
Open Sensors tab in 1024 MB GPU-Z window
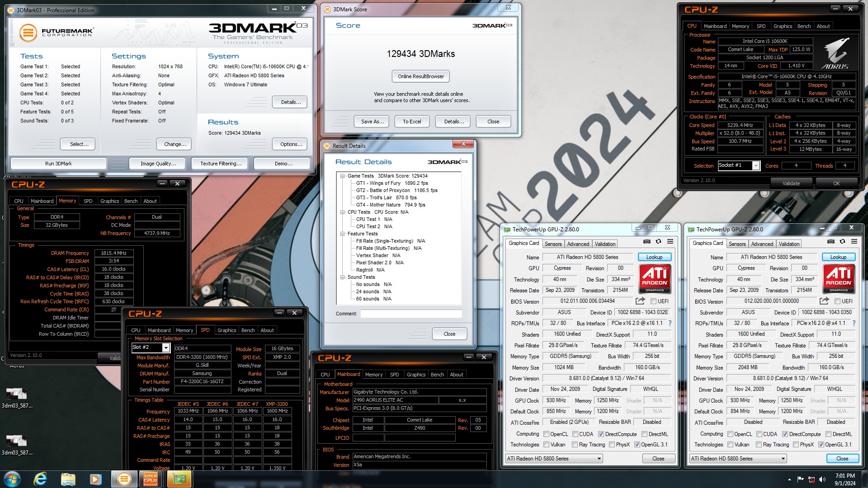coord(553,244)
